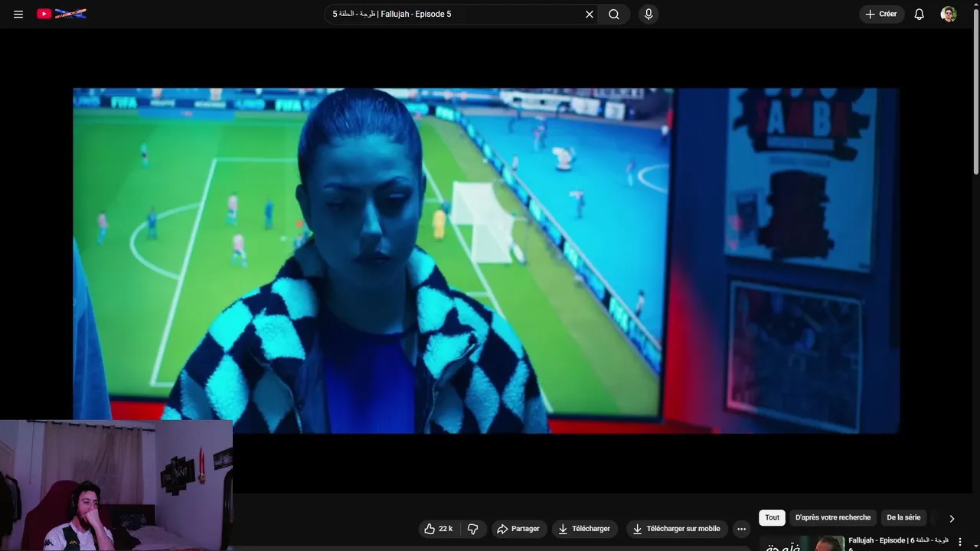The height and width of the screenshot is (551, 980).
Task: Click the Télécharger button
Action: tap(585, 529)
